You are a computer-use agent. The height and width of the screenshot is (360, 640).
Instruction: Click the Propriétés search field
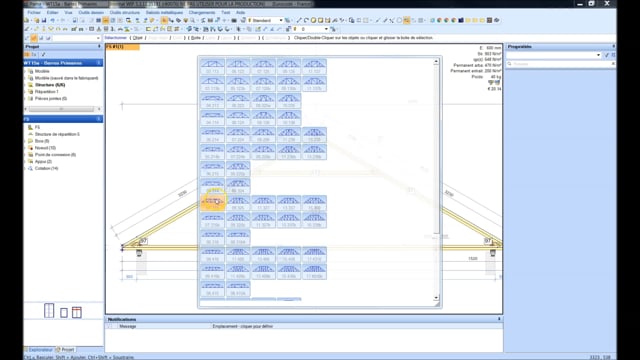560,64
